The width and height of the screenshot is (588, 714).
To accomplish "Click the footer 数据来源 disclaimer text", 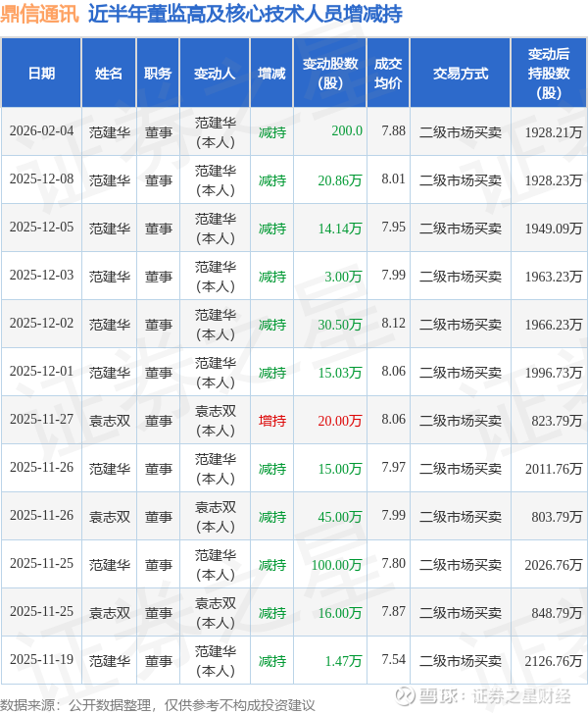I will pos(158,705).
